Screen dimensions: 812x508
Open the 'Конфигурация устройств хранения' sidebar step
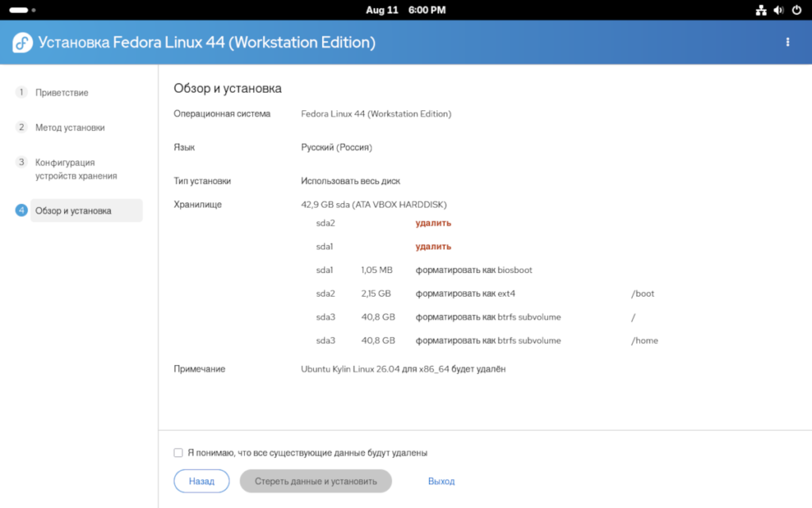[x=76, y=169]
